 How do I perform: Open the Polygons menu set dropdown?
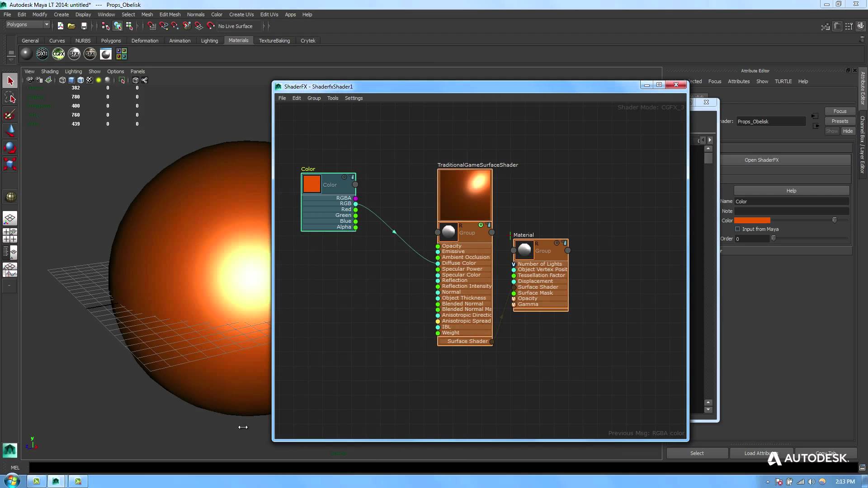click(x=27, y=24)
